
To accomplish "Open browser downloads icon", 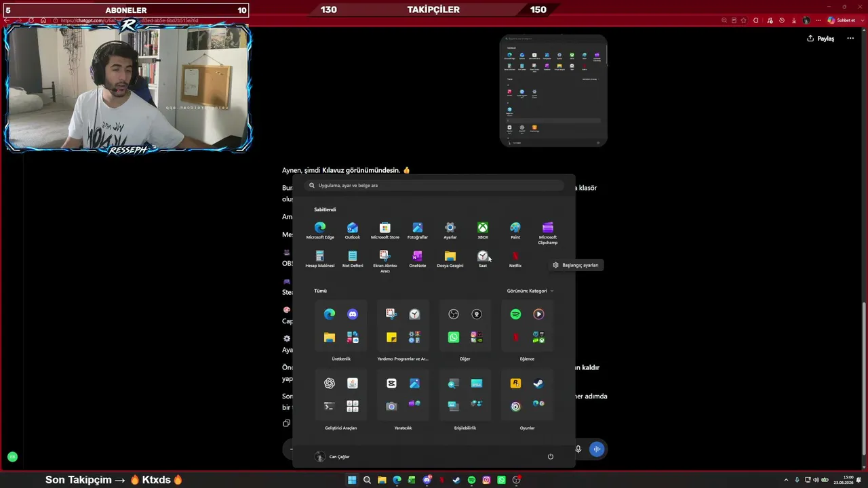I will [794, 20].
